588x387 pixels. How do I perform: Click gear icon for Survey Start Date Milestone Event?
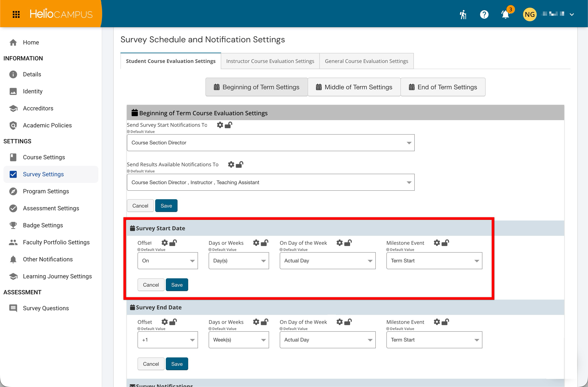[437, 243]
